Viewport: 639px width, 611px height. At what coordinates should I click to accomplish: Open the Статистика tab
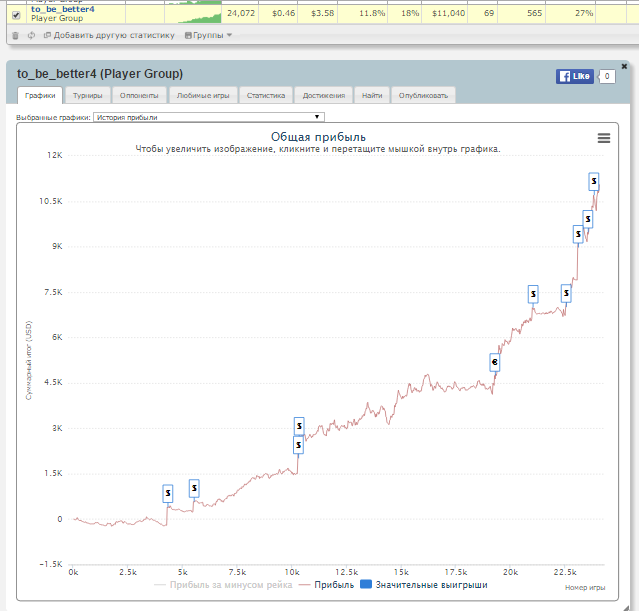tap(266, 95)
